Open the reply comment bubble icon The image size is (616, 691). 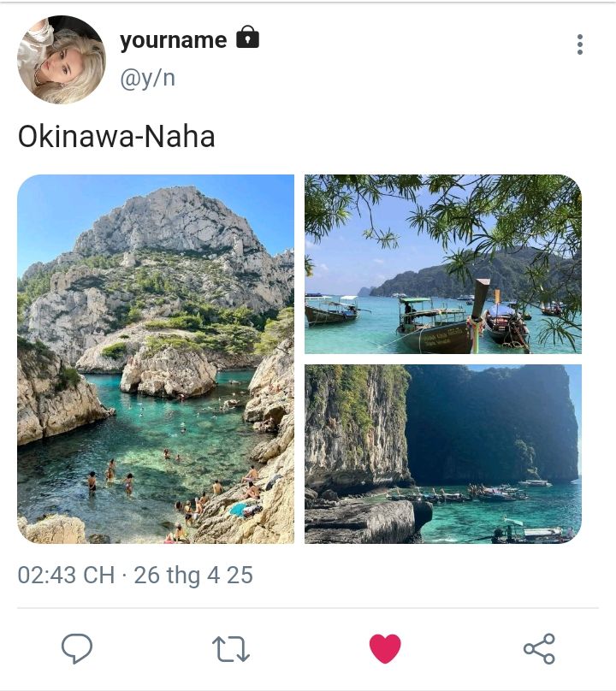(77, 648)
